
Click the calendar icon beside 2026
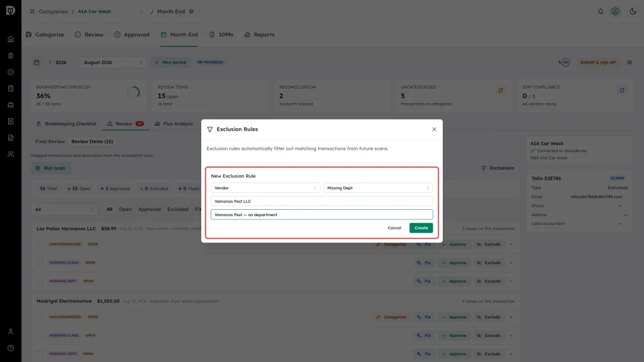36,62
